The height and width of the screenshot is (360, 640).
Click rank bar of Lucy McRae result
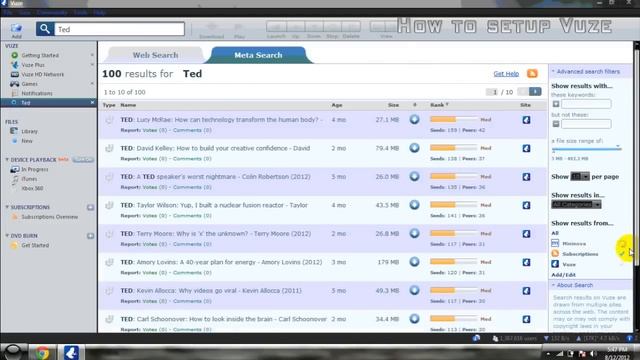[453, 120]
